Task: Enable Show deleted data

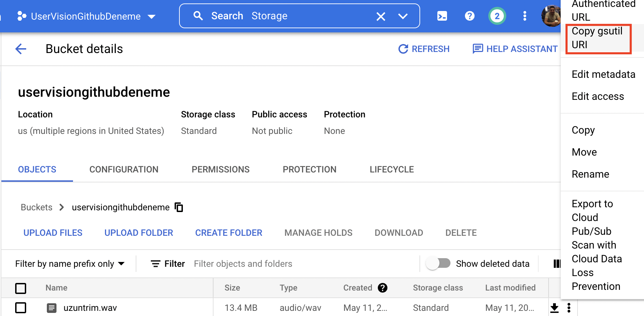Action: [439, 263]
